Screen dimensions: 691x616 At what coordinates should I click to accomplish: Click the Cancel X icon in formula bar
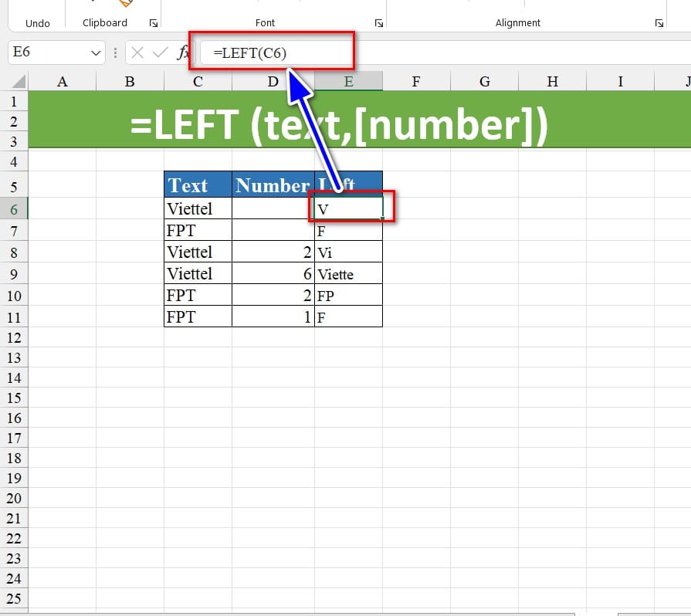137,53
